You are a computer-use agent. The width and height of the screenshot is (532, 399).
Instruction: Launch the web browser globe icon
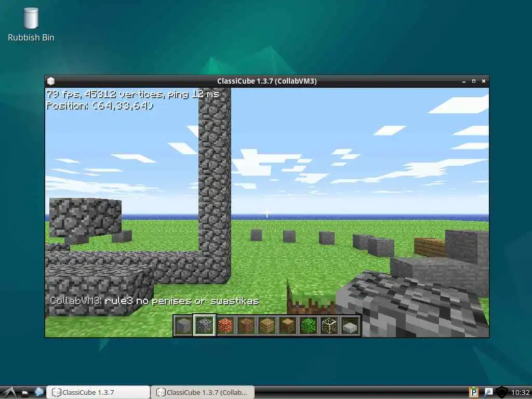pos(39,392)
